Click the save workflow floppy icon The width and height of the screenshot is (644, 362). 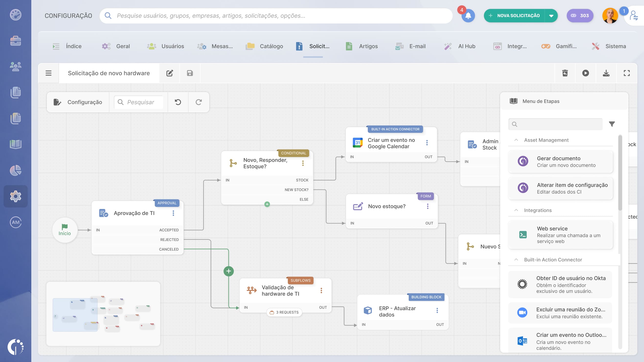click(x=190, y=73)
